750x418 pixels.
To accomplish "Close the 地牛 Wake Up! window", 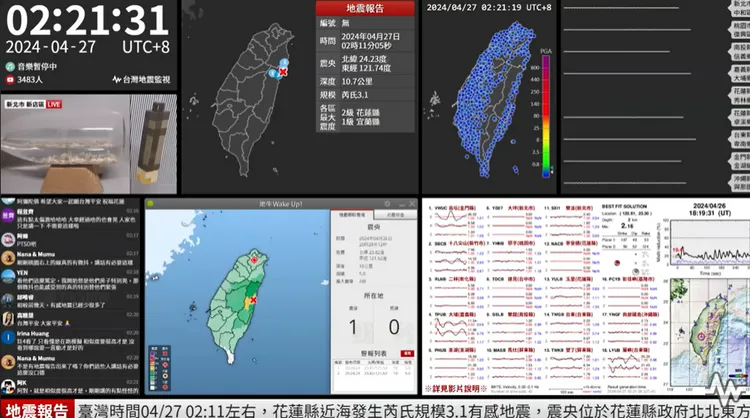I will click(412, 204).
